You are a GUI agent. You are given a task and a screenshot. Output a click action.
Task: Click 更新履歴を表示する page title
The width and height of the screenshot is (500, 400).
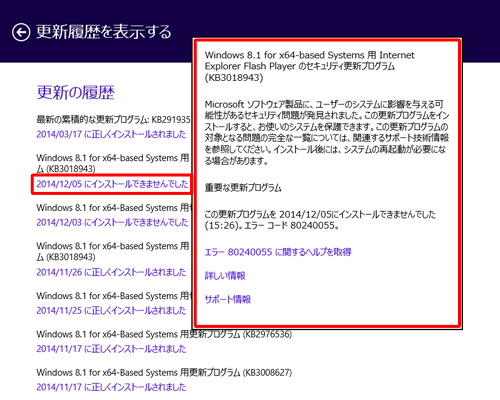(x=104, y=32)
